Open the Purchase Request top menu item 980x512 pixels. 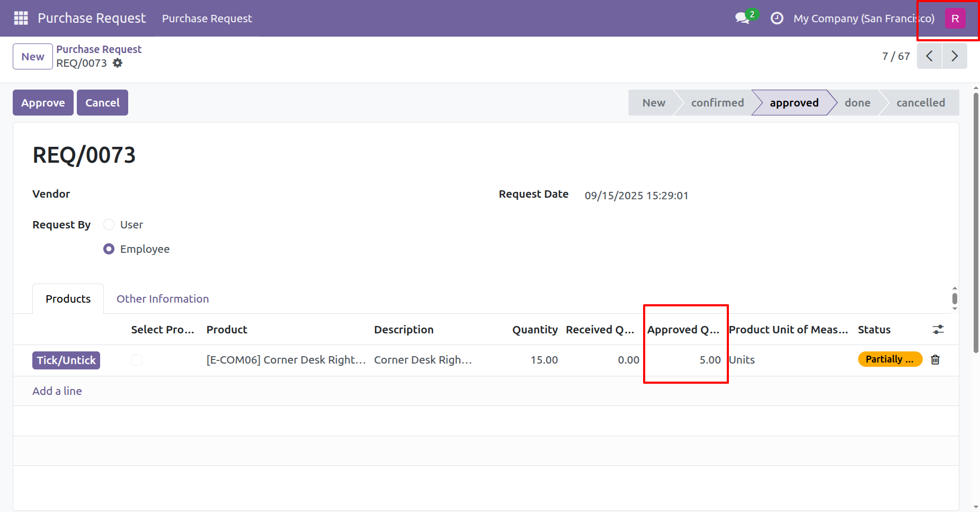point(207,19)
